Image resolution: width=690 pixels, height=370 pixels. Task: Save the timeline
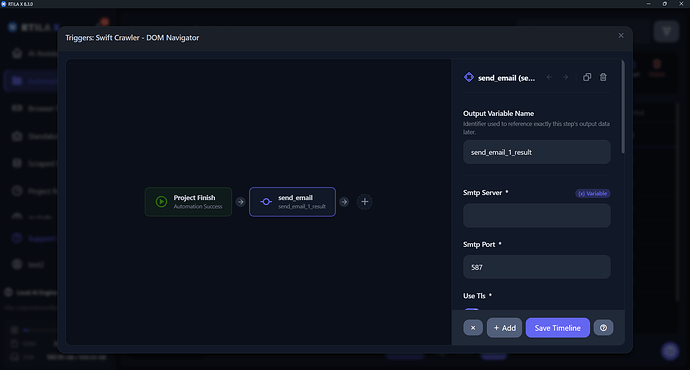(x=558, y=328)
